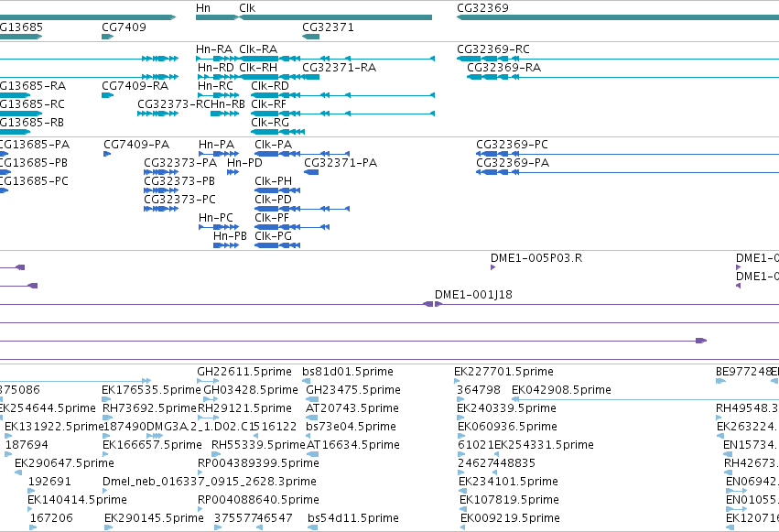Click the CG7409-PA protein label

click(x=136, y=145)
